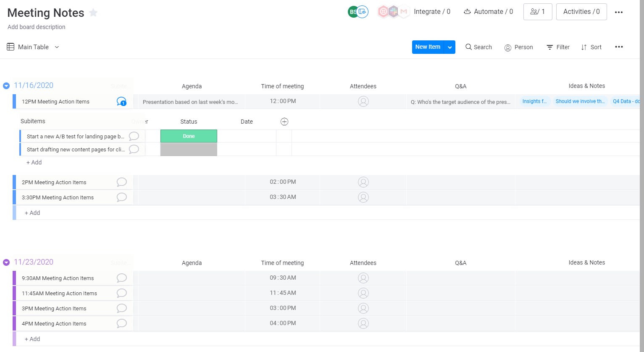This screenshot has height=352, width=644.
Task: Filter the board by Person
Action: point(518,47)
